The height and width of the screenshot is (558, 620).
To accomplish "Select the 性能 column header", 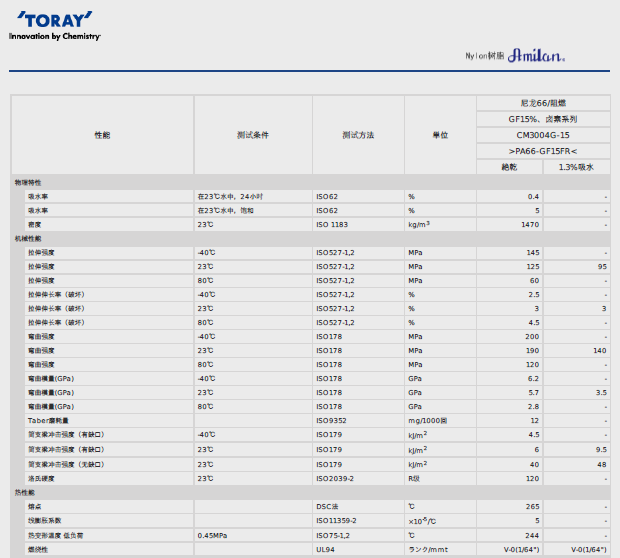I will point(102,135).
